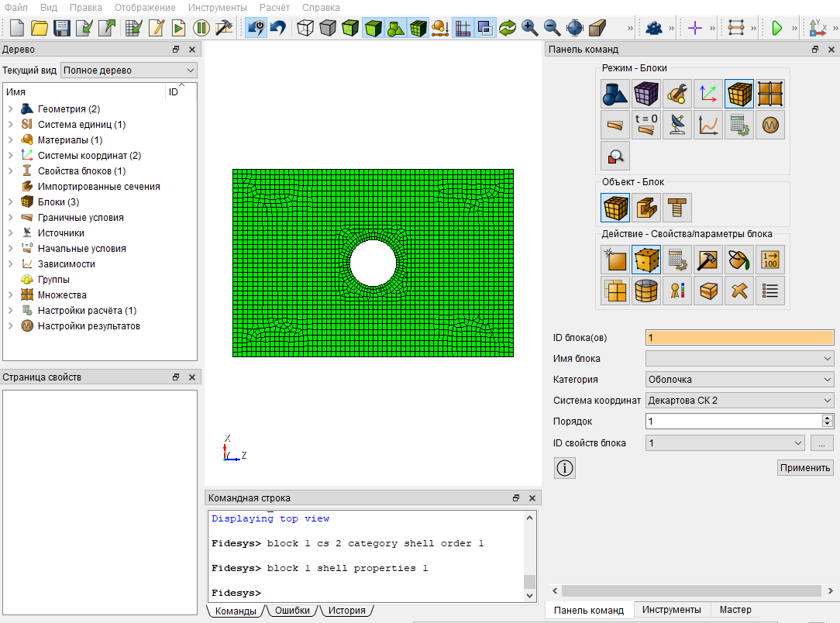Image resolution: width=840 pixels, height=623 pixels.
Task: Click the Materials T-shaped object icon
Action: click(x=677, y=208)
